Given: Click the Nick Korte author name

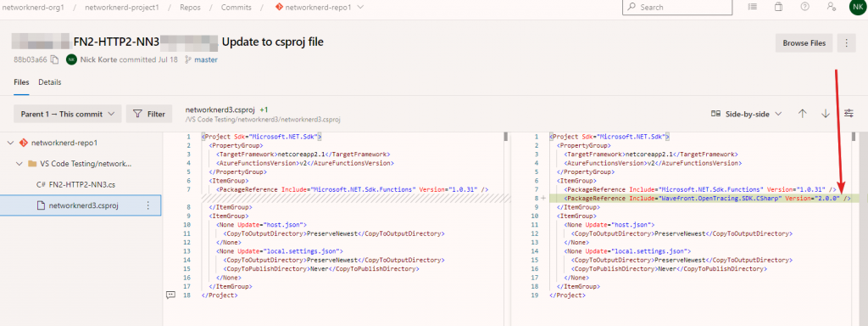Looking at the screenshot, I should tap(98, 59).
